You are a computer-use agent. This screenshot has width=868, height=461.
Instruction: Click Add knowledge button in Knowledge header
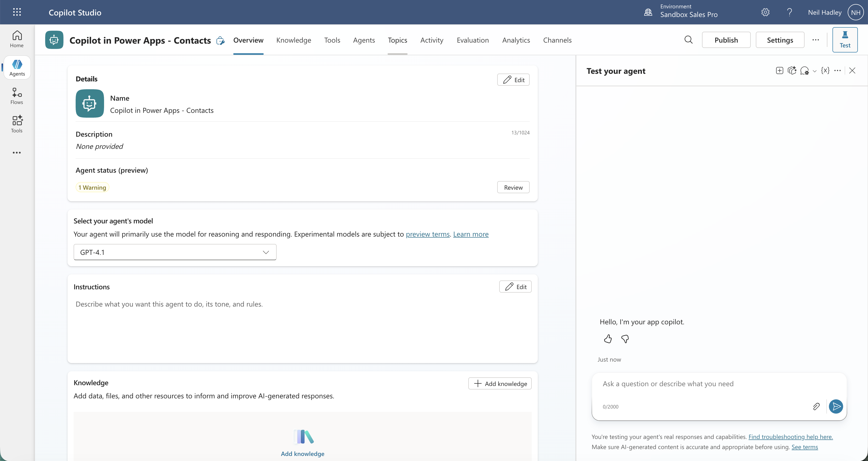(500, 384)
